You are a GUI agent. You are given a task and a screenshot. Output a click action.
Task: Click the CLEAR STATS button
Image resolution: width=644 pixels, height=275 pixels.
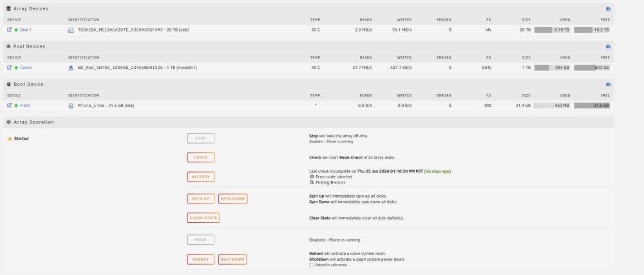[x=204, y=218]
